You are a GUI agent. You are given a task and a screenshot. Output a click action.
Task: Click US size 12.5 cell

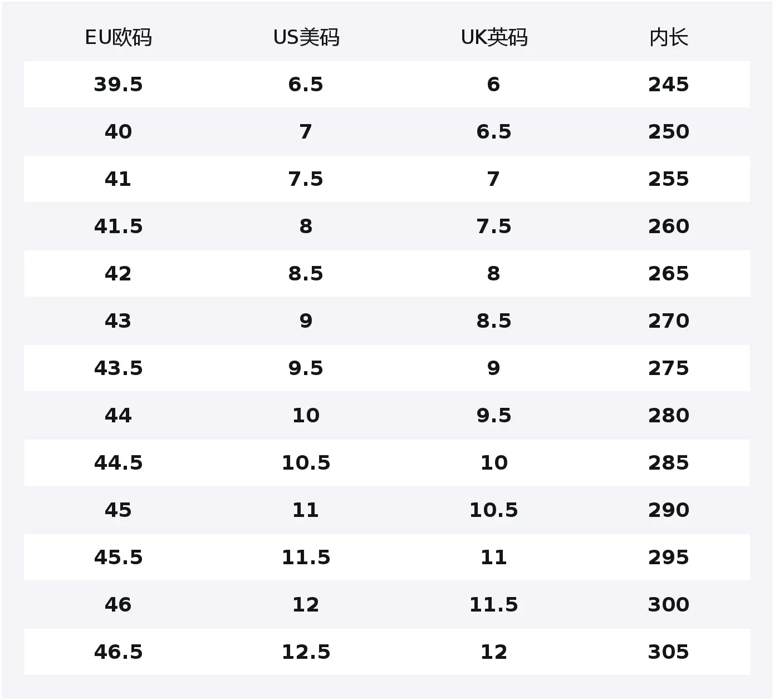pyautogui.click(x=306, y=652)
